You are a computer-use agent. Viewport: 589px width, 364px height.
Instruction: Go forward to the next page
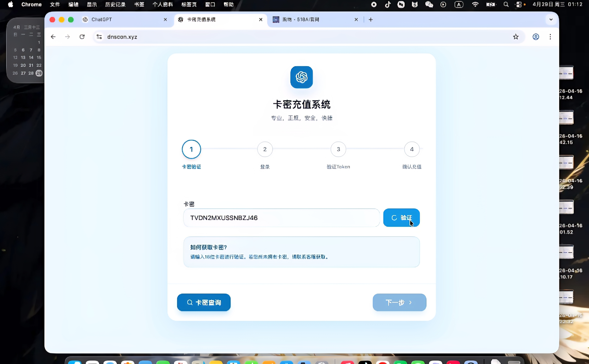(x=68, y=37)
